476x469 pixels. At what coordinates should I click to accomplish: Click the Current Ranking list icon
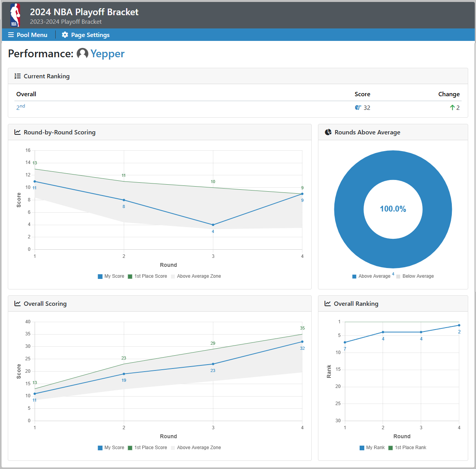[x=18, y=76]
